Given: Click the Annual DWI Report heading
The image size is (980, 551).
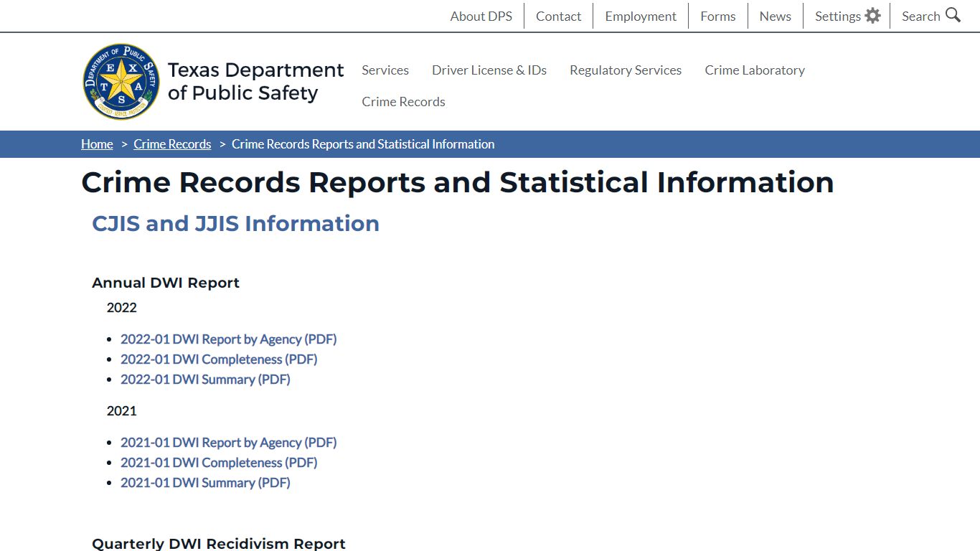Looking at the screenshot, I should point(166,283).
